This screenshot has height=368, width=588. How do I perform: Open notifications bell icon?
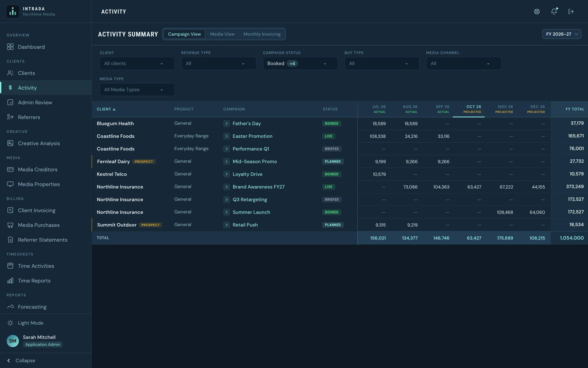click(x=554, y=11)
